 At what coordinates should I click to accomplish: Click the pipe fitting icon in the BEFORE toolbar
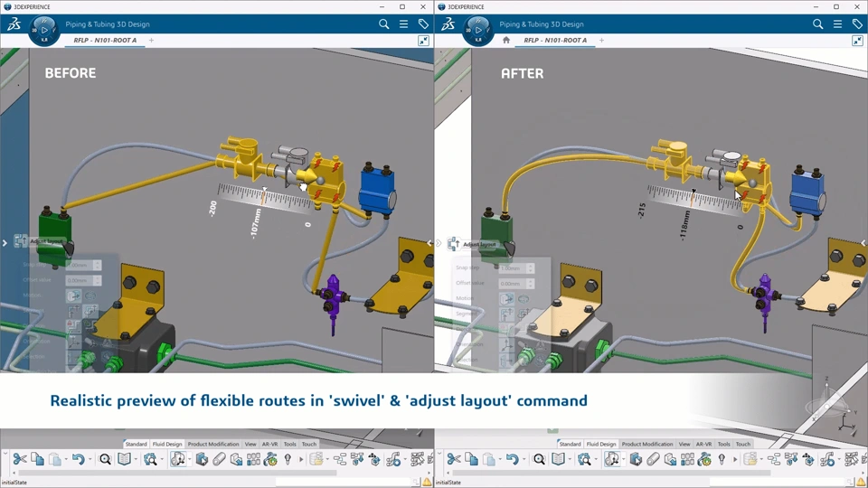(393, 459)
